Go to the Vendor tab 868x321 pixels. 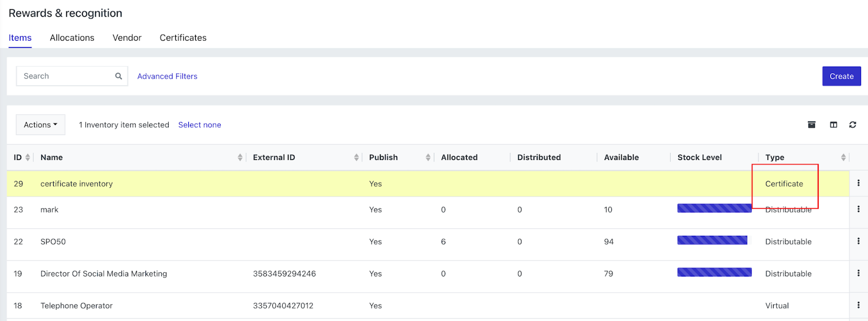(x=127, y=38)
